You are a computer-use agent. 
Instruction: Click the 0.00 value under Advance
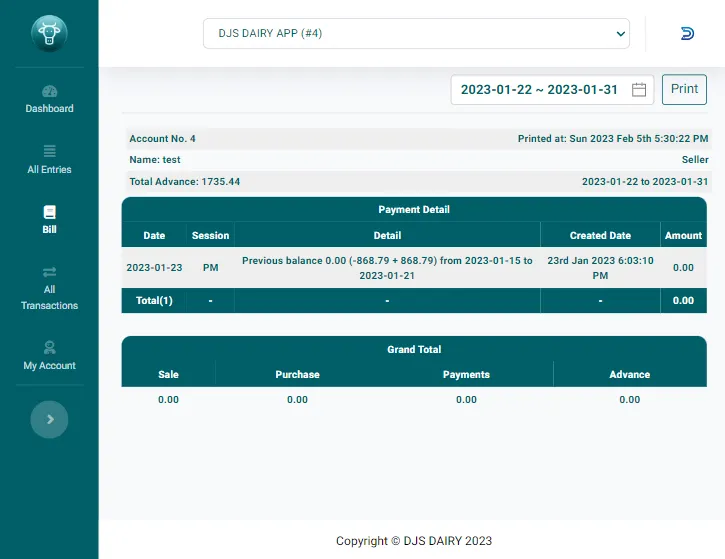630,399
